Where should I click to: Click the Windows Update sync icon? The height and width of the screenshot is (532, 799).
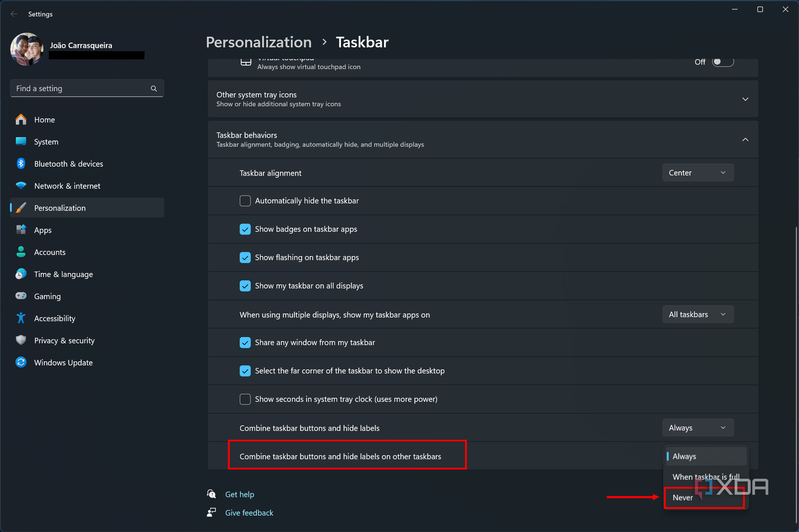(21, 363)
